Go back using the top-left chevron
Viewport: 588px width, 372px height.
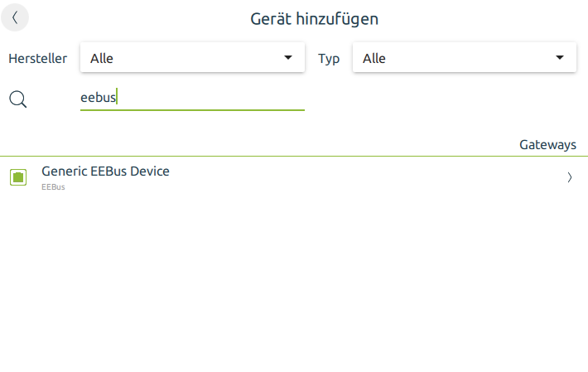click(x=15, y=17)
